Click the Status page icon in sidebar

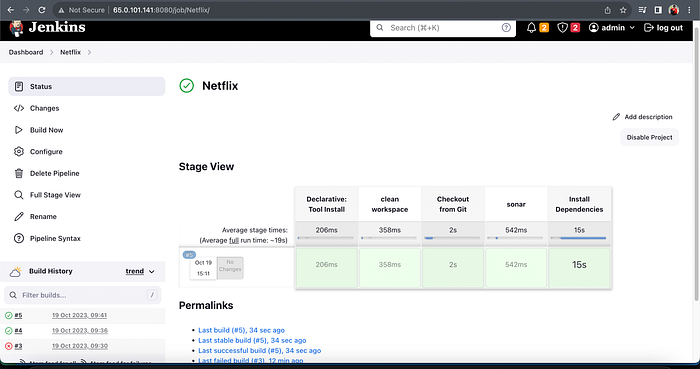19,86
